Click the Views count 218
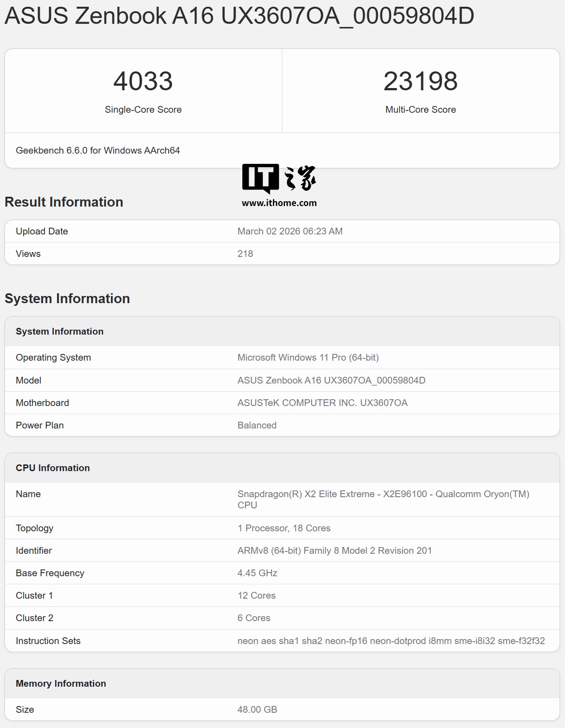This screenshot has width=565, height=728. (245, 254)
